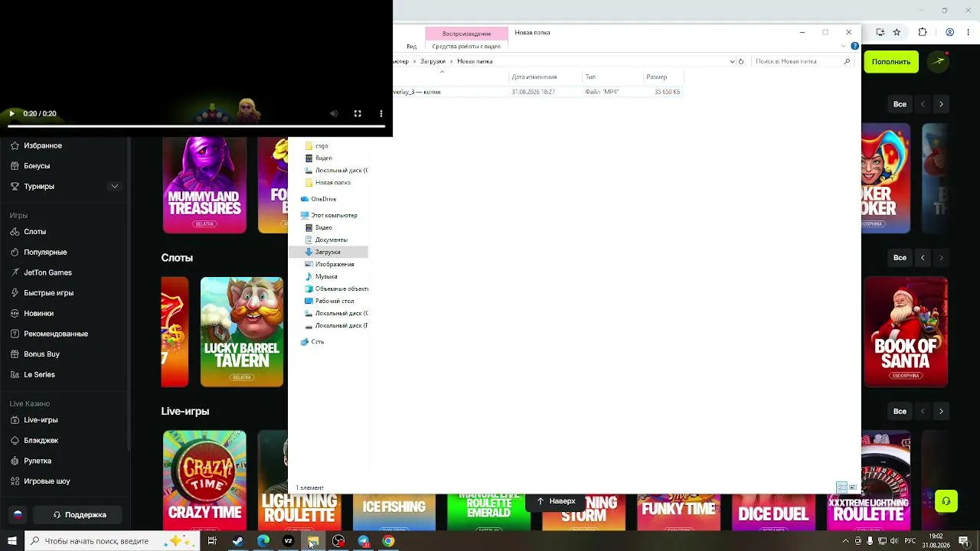The width and height of the screenshot is (980, 551).
Task: Go to previous games in the Слоты row
Action: (x=923, y=258)
